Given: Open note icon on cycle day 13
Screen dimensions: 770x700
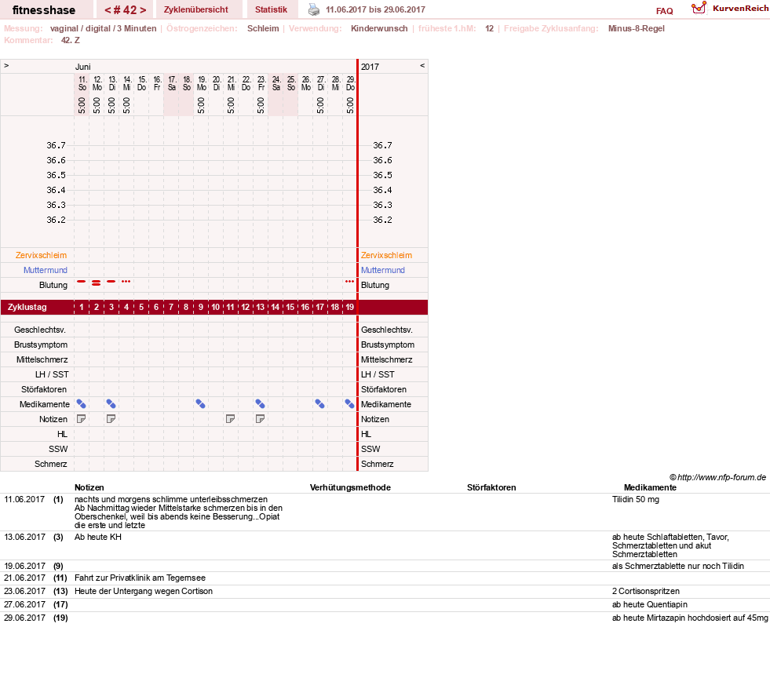Looking at the screenshot, I should pos(261,419).
